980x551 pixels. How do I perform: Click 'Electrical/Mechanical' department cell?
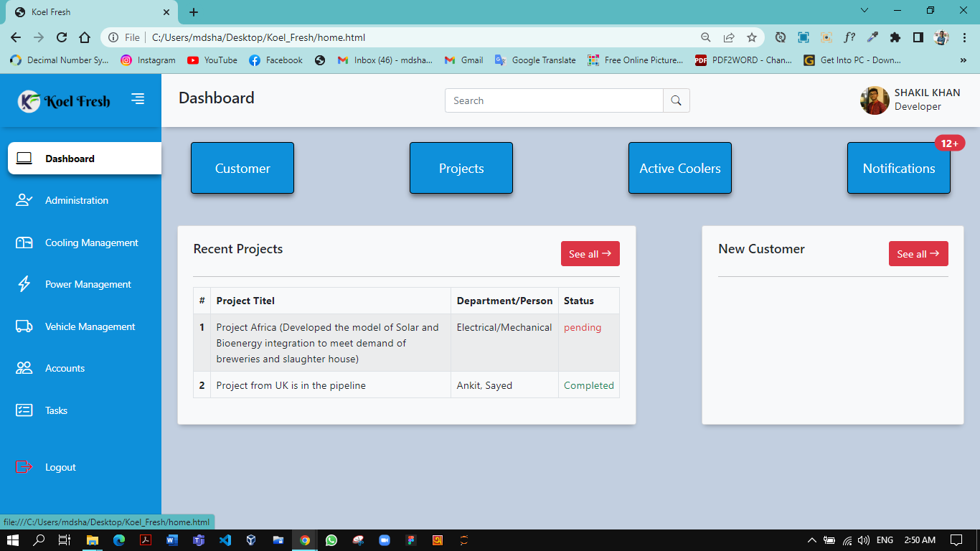(504, 327)
